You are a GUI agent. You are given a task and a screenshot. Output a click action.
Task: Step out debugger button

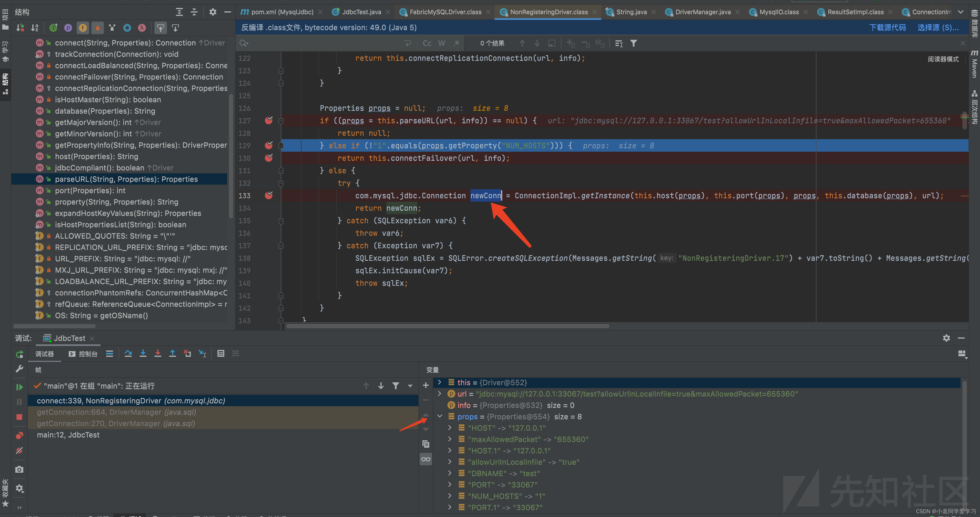(x=172, y=354)
